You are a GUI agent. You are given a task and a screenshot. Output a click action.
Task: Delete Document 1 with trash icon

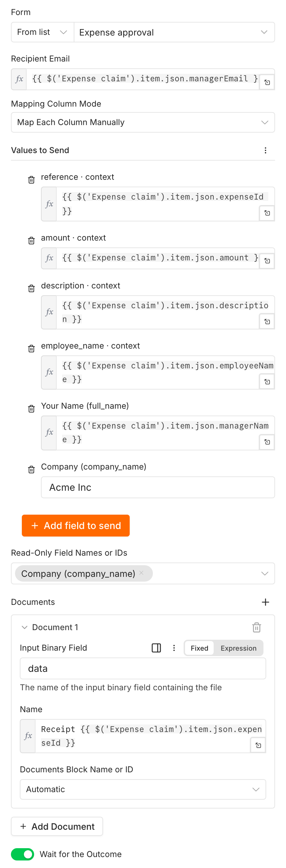[x=257, y=627]
